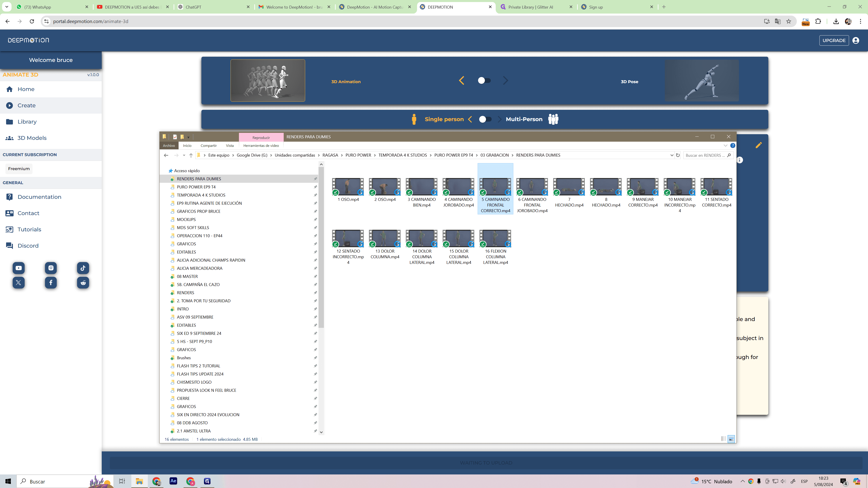
Task: Open Chrome extensions puzzle icon
Action: pyautogui.click(x=818, y=21)
